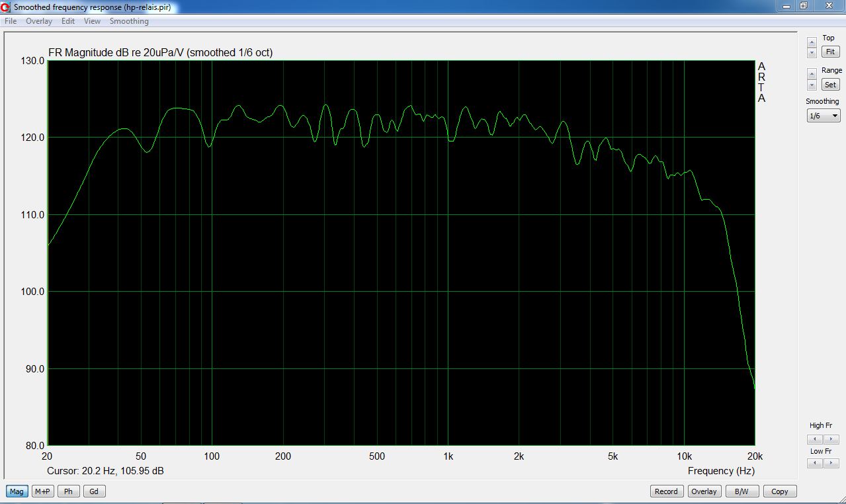The image size is (846, 504).
Task: Click the Set range button
Action: [x=829, y=85]
